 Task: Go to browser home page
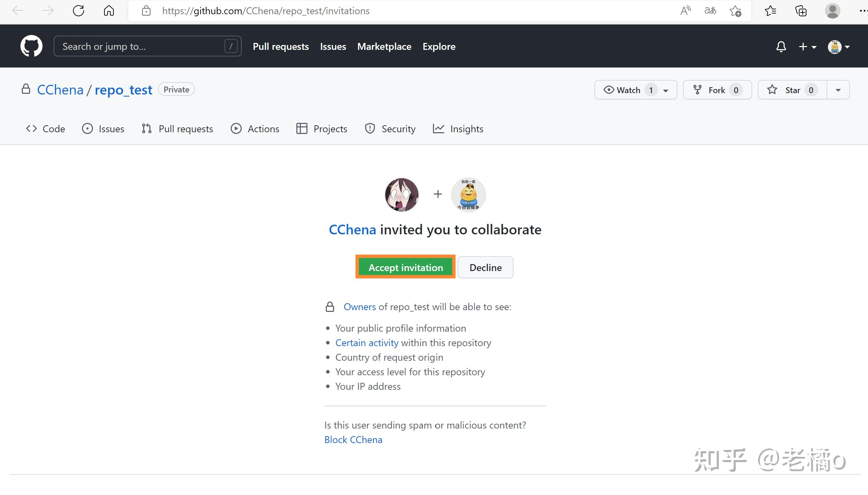(109, 11)
